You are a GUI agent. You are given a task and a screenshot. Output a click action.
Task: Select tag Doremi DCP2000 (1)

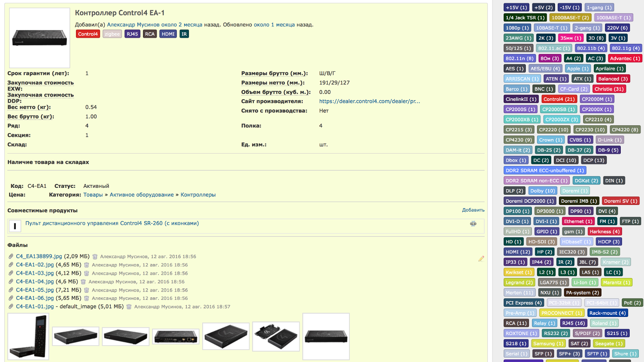click(x=530, y=201)
